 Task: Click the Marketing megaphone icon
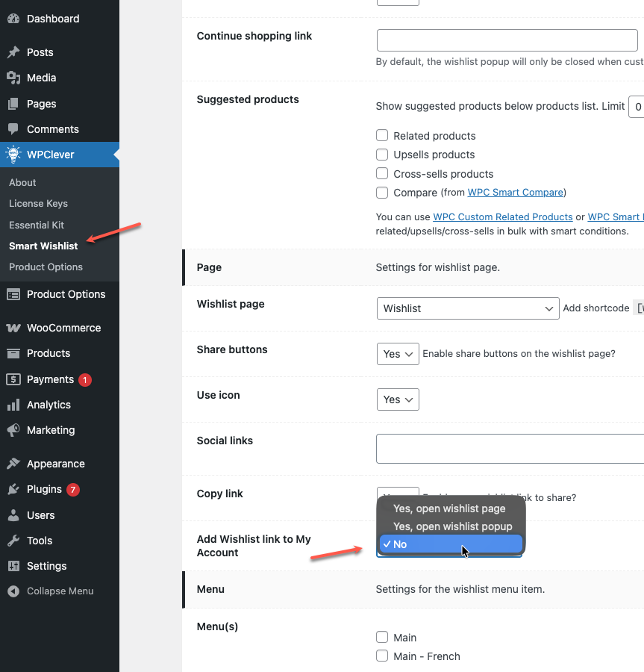click(x=13, y=430)
